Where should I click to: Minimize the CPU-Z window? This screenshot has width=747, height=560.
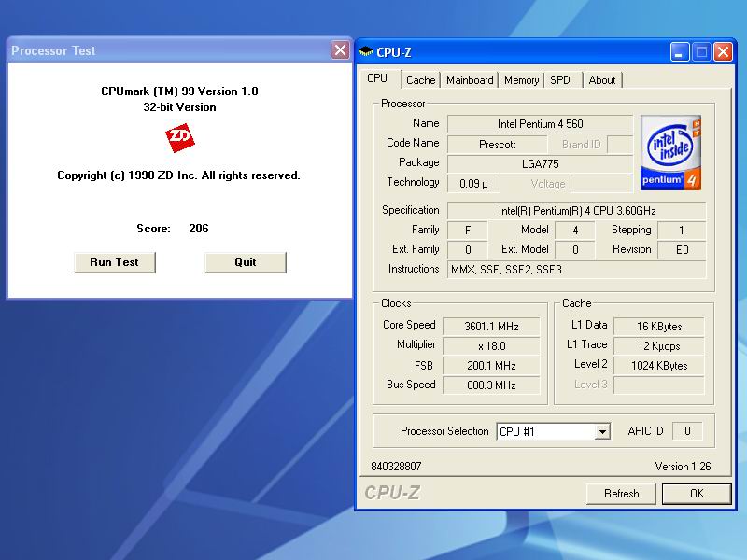[680, 51]
